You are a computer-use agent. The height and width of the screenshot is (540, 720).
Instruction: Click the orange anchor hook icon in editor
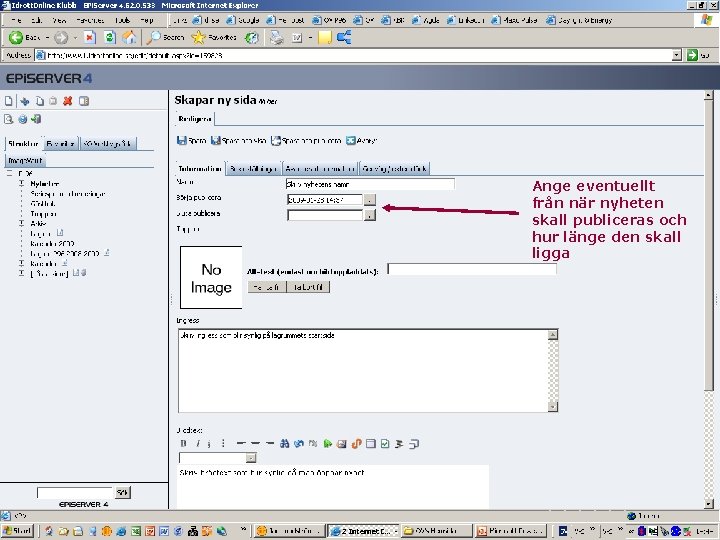point(356,444)
